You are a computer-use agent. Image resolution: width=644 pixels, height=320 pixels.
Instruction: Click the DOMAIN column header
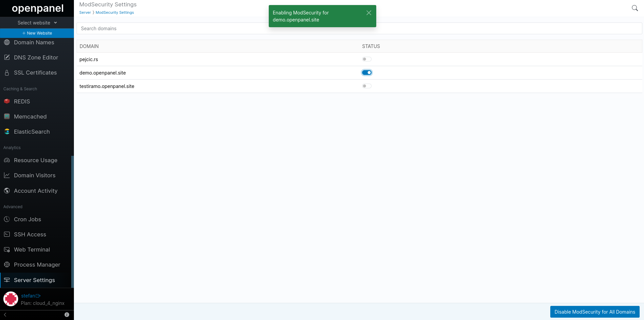point(89,46)
